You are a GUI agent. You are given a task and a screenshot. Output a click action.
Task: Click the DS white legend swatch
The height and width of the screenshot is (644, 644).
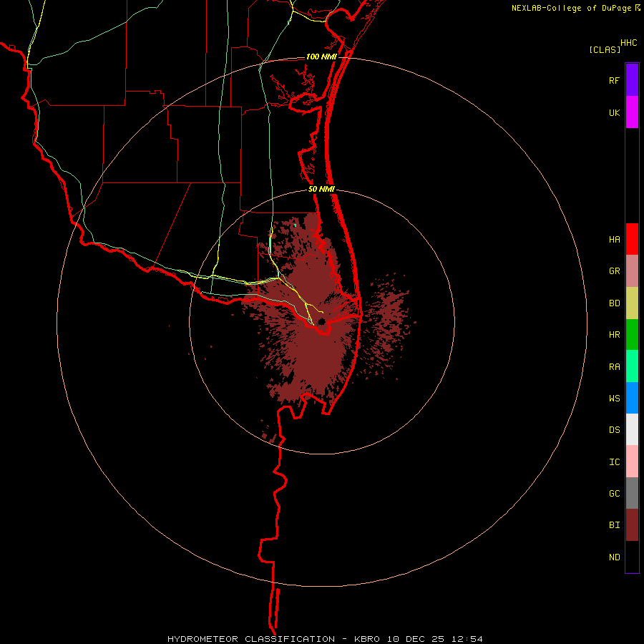coord(632,429)
